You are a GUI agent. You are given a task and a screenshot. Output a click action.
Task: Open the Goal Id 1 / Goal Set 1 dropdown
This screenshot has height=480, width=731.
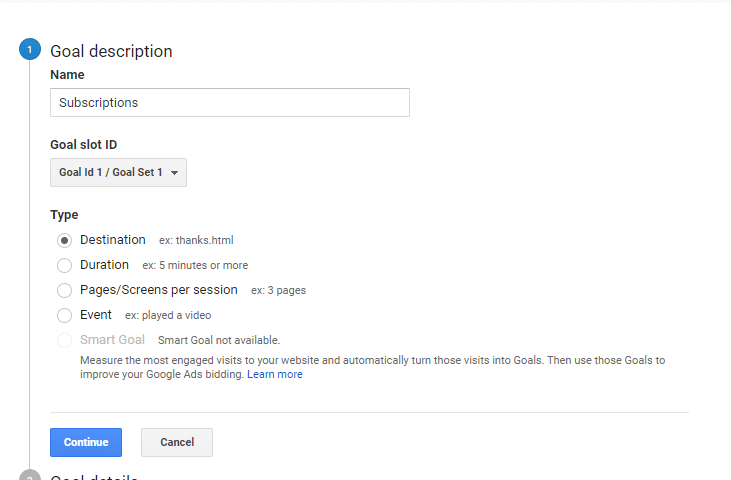pos(118,172)
